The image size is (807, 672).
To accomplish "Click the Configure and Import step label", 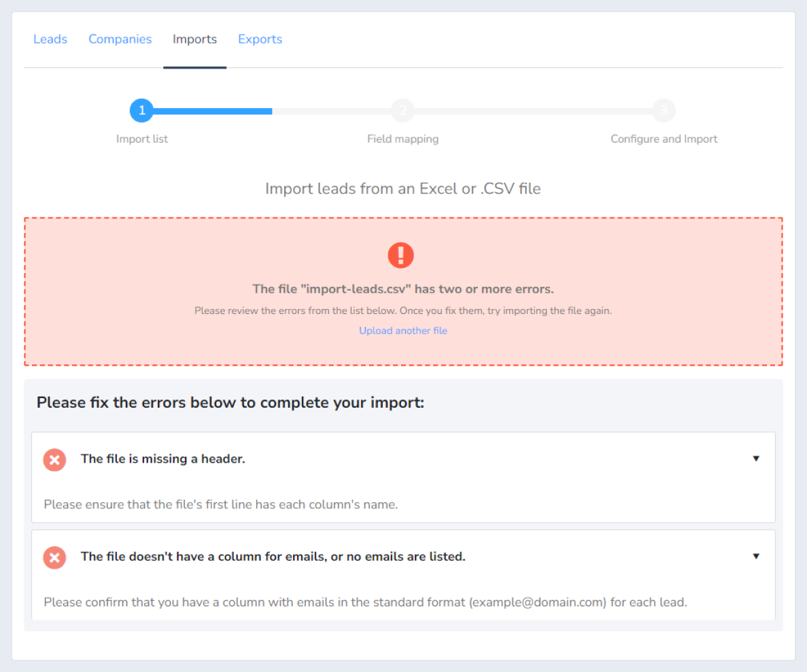I will pos(664,139).
